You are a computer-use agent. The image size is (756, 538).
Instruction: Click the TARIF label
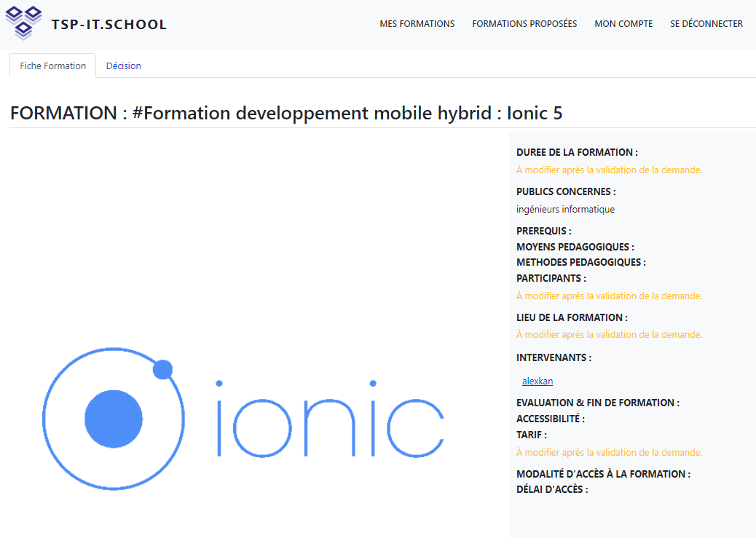point(532,435)
